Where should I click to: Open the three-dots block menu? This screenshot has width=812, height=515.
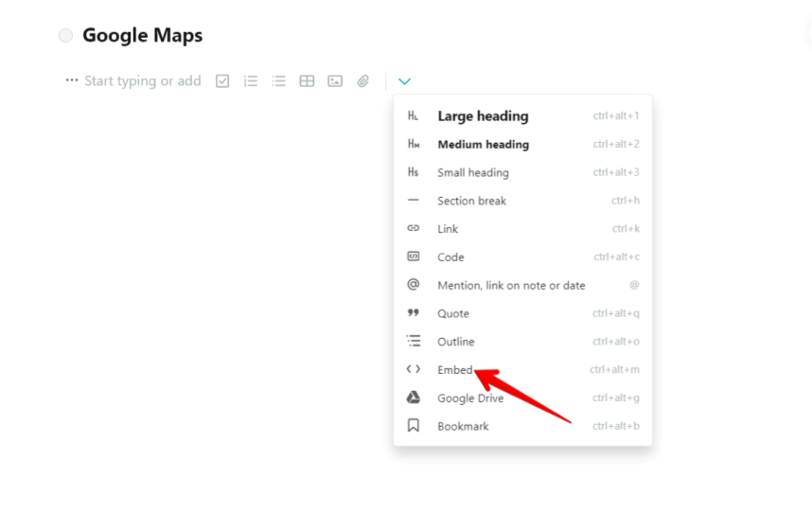click(72, 80)
